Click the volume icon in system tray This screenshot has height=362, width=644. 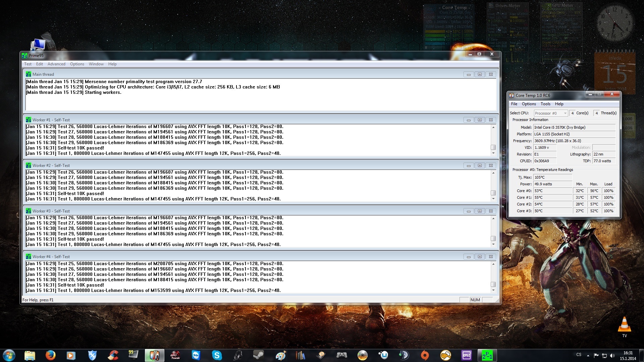(612, 355)
